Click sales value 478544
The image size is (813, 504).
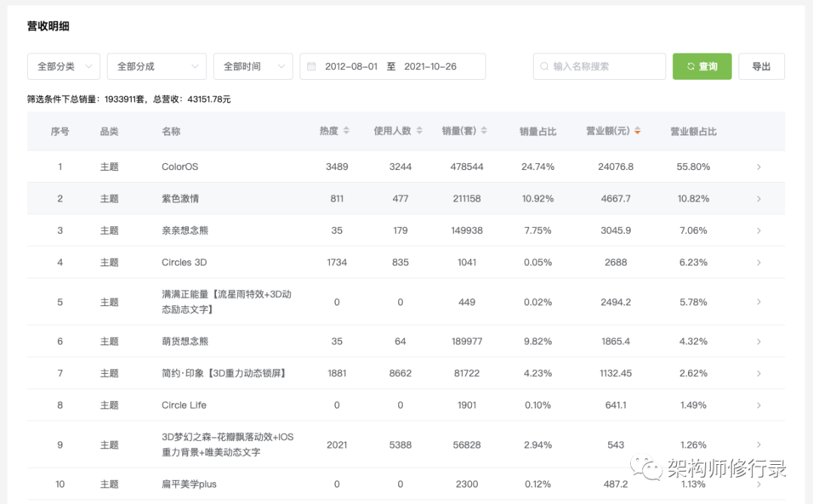[467, 167]
